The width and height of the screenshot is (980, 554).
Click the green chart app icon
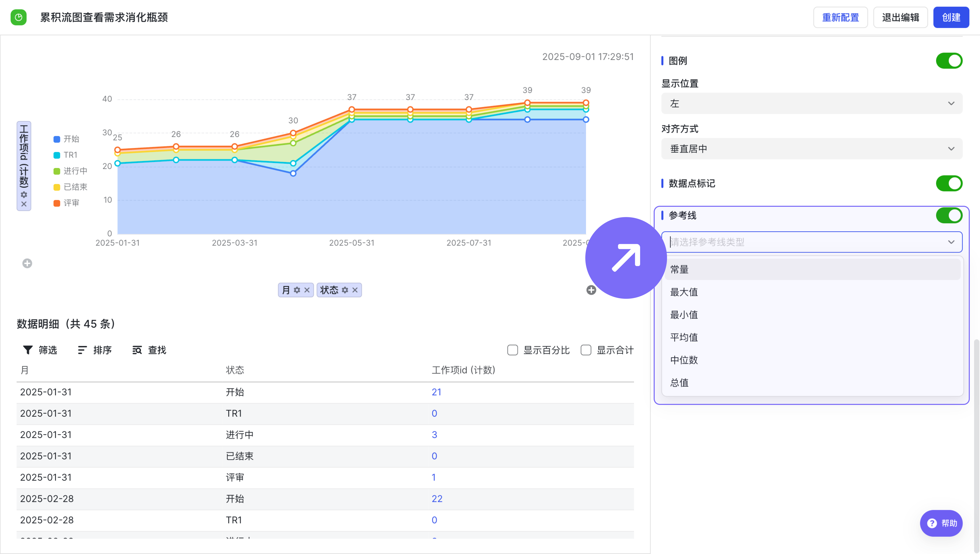point(18,17)
